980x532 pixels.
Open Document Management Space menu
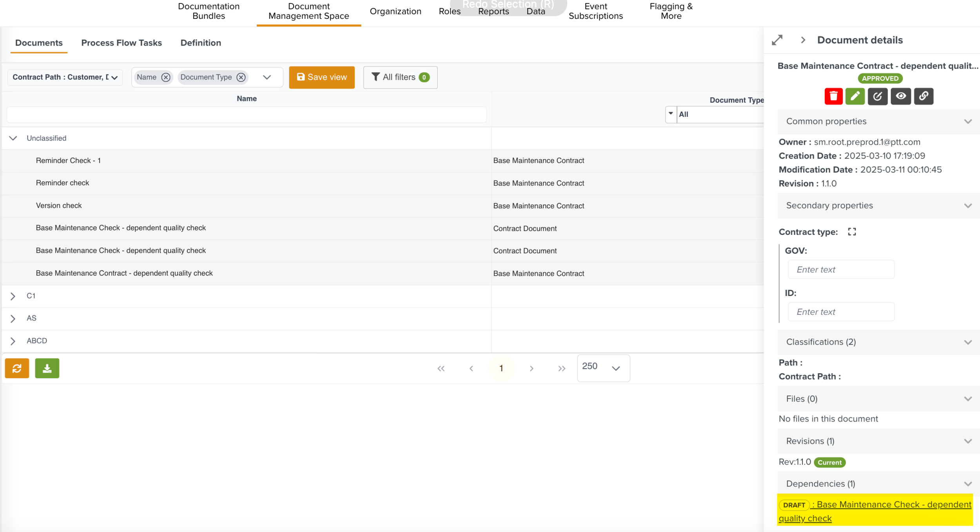pyautogui.click(x=309, y=11)
